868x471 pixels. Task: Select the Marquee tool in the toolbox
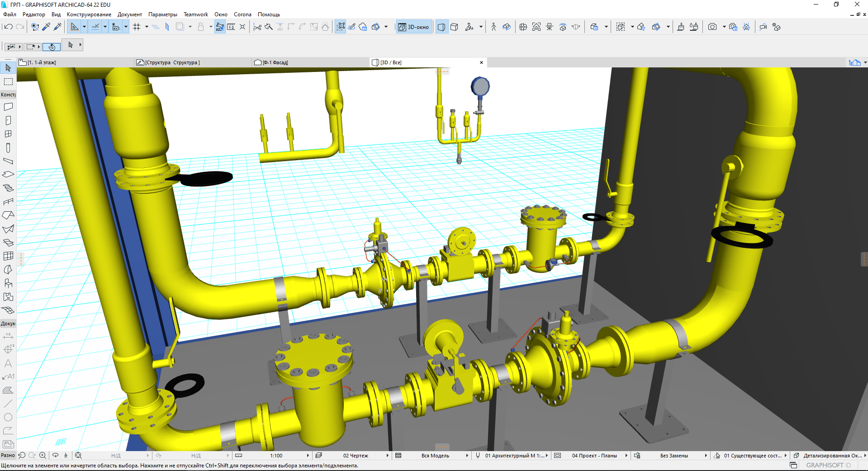click(8, 82)
